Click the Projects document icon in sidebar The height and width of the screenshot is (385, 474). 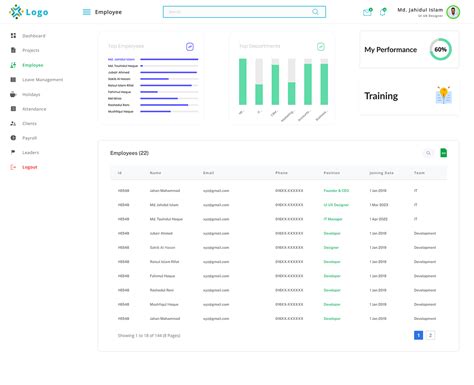click(x=13, y=50)
